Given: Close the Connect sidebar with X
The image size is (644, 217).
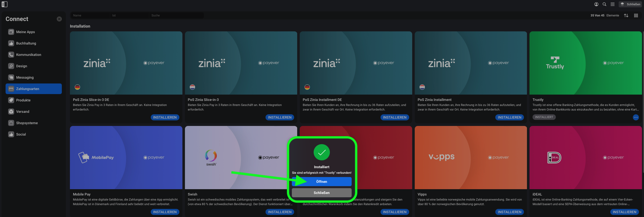Looking at the screenshot, I should pos(59,19).
